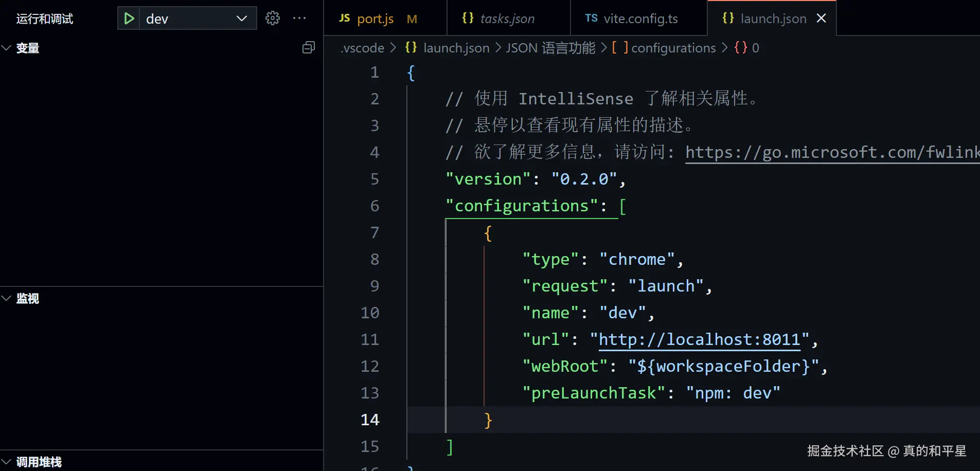Toggle the 调用堆栈 section
This screenshot has height=471, width=980.
click(7, 462)
